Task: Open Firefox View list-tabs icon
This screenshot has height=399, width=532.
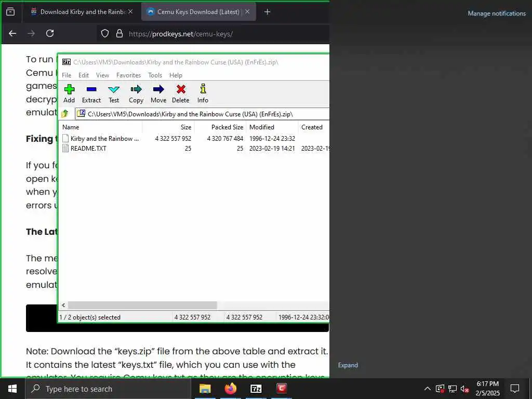Action: (x=10, y=12)
